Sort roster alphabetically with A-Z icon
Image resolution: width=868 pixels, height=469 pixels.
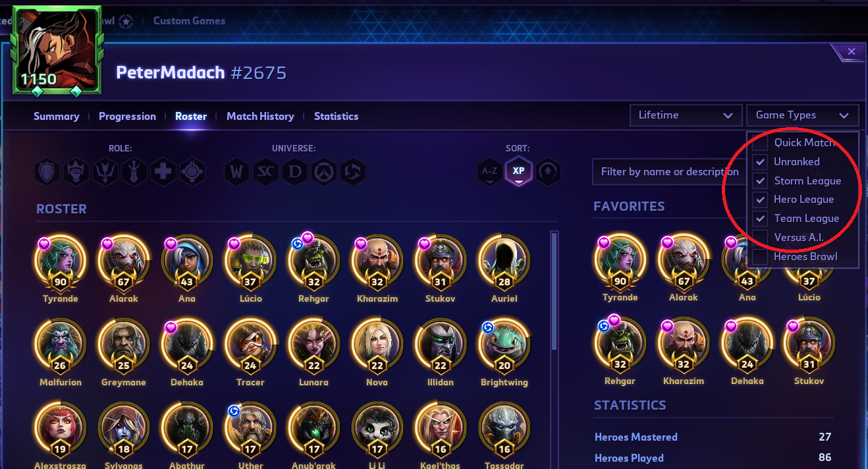489,171
